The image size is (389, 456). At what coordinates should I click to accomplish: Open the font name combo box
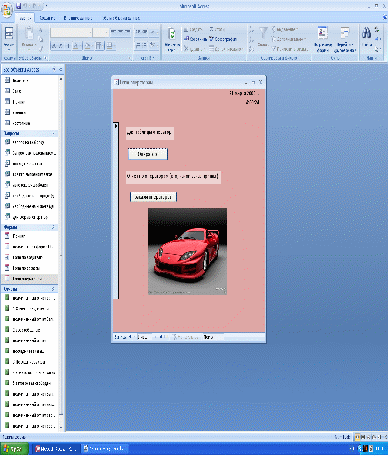[x=71, y=32]
